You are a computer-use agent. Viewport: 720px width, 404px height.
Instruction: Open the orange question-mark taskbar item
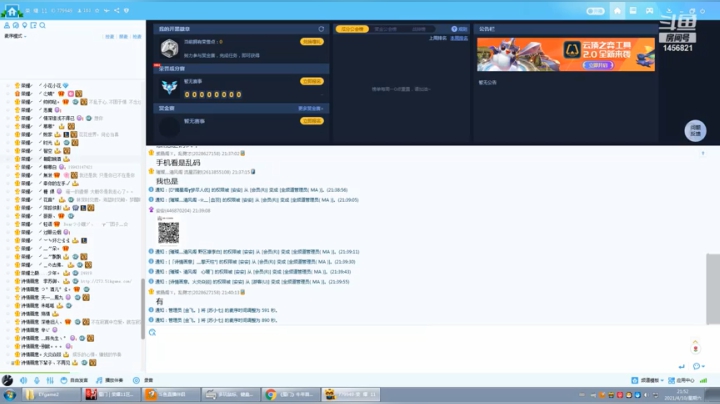171,394
